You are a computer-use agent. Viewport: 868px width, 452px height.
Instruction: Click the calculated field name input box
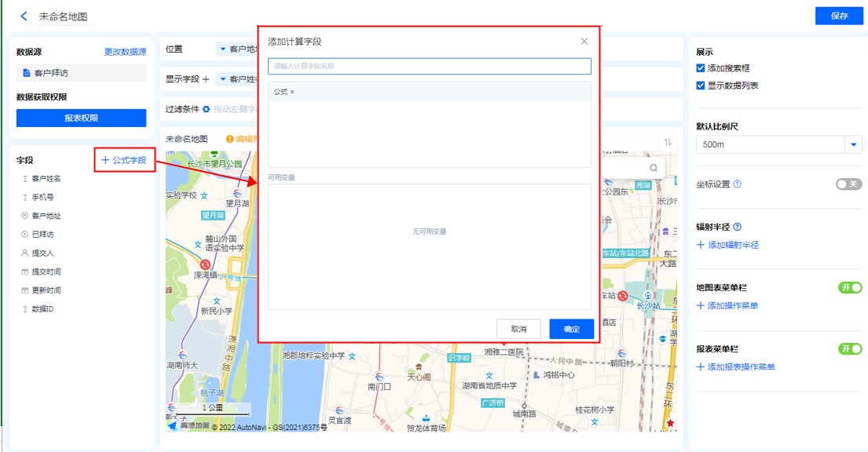coord(429,66)
